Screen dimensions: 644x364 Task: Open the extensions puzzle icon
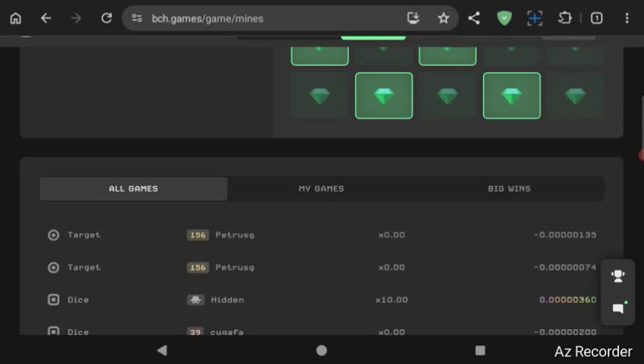tap(564, 18)
